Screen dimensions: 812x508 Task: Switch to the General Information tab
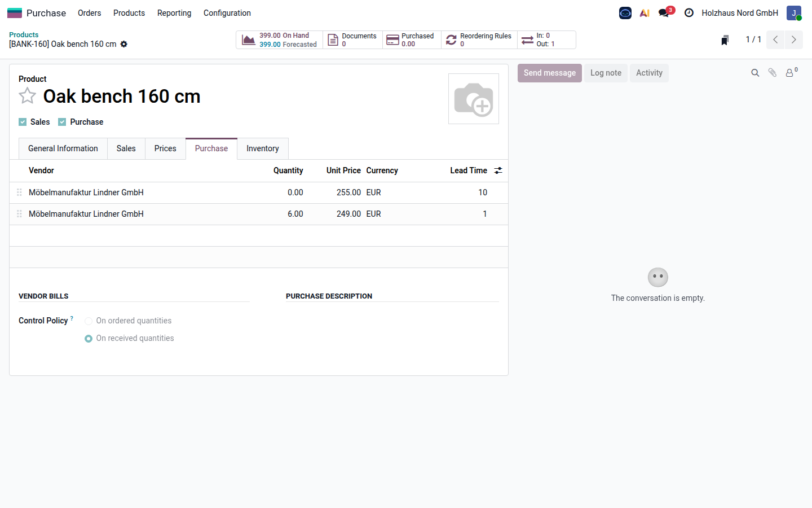63,148
